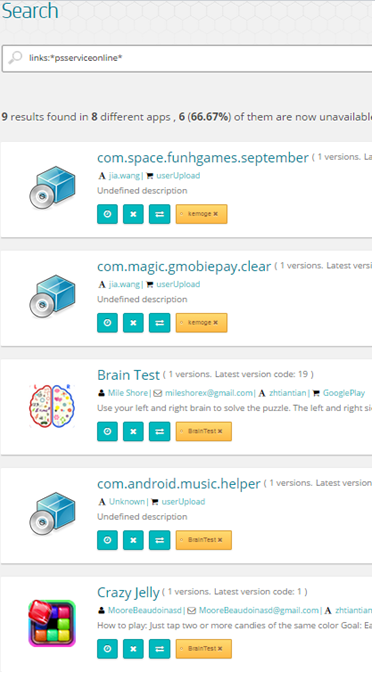The height and width of the screenshot is (682, 375).
Task: Click the magnifier icon in the search box
Action: point(15,57)
